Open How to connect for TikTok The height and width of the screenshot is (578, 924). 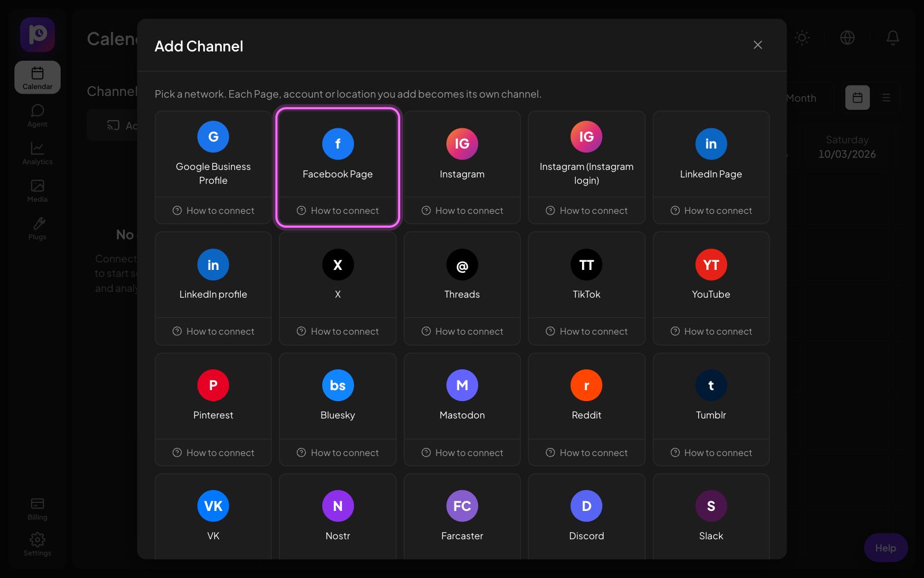tap(587, 331)
